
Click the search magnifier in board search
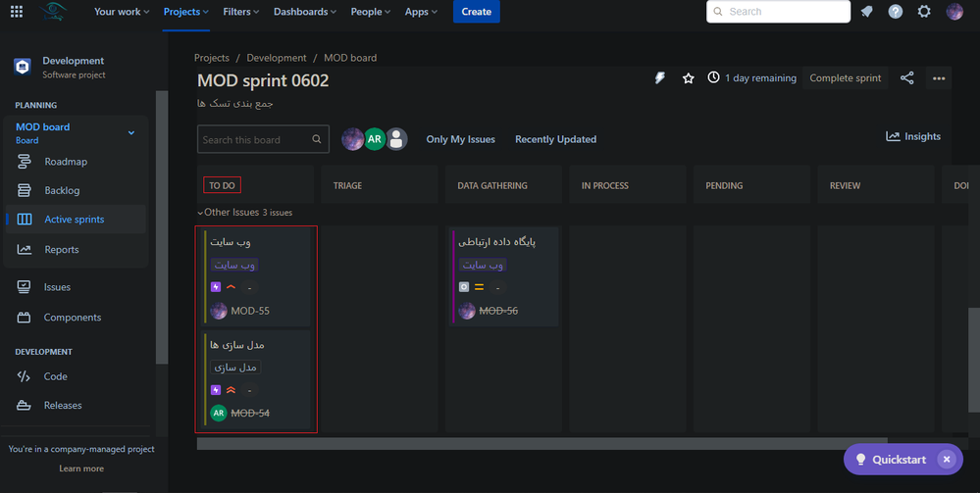(x=317, y=139)
